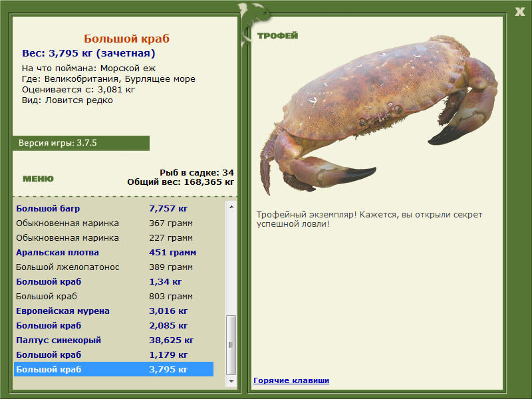The height and width of the screenshot is (399, 532).
Task: Select the Большой краб 2,085 кг row
Action: pos(114,325)
